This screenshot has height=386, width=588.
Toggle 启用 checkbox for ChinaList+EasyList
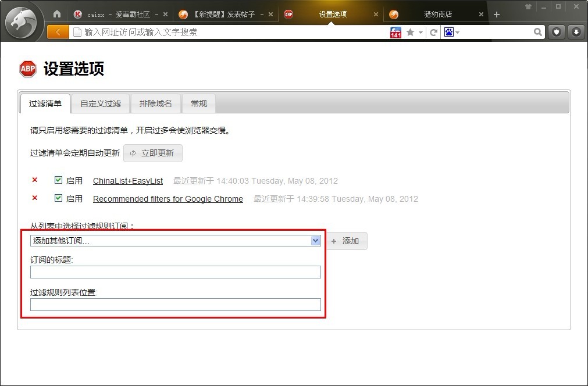coord(58,180)
